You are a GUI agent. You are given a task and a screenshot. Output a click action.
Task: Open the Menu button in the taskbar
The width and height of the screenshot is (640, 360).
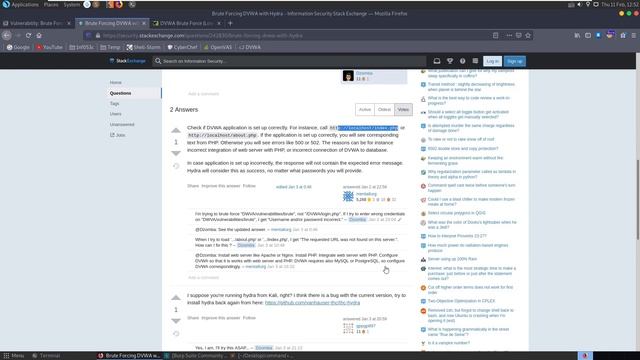tap(13, 356)
